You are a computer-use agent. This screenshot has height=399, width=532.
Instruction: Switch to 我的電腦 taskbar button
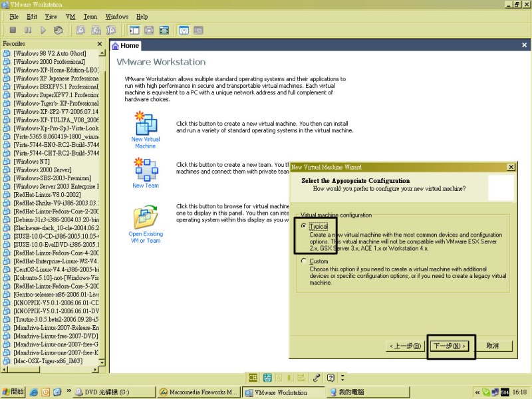coord(369,392)
